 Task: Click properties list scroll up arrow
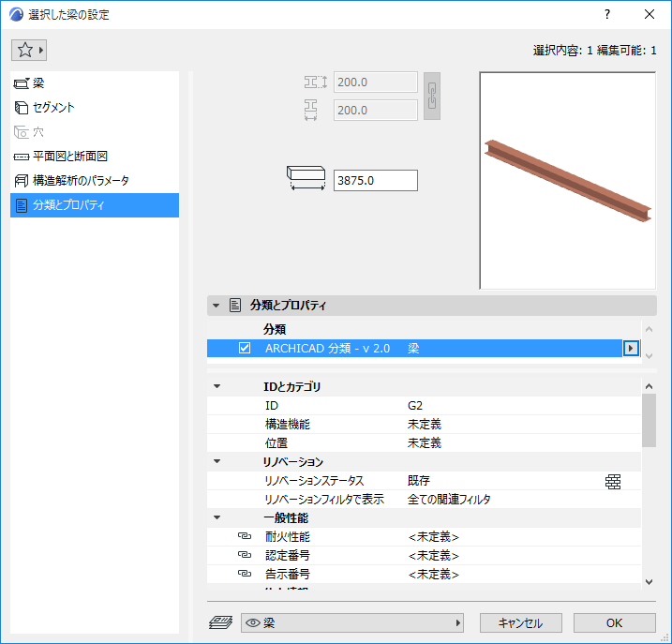coord(649,386)
